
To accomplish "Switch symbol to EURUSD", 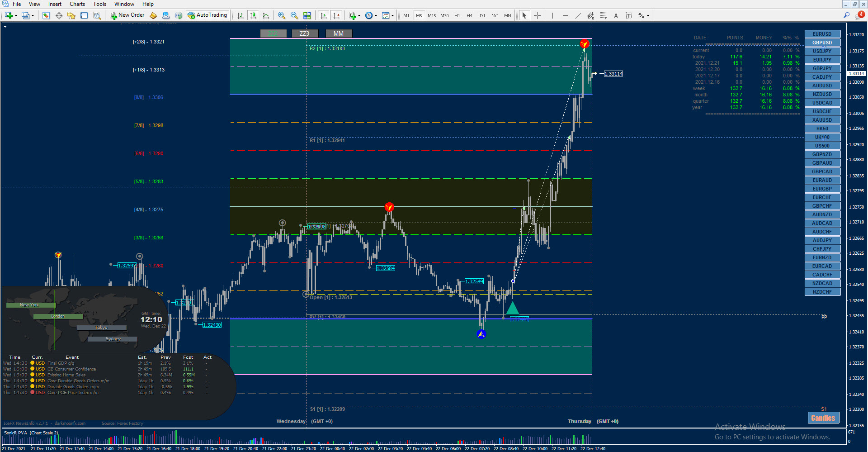I will click(822, 34).
